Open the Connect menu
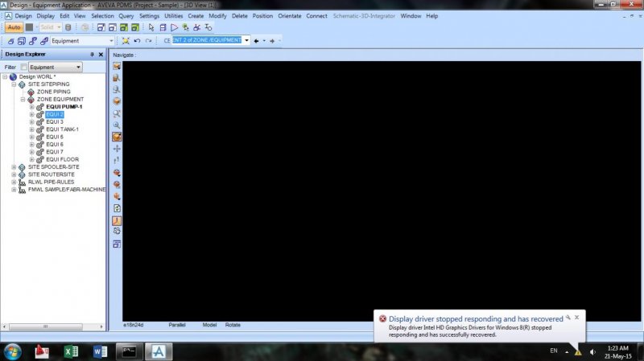The height and width of the screenshot is (361, 644). [x=316, y=16]
